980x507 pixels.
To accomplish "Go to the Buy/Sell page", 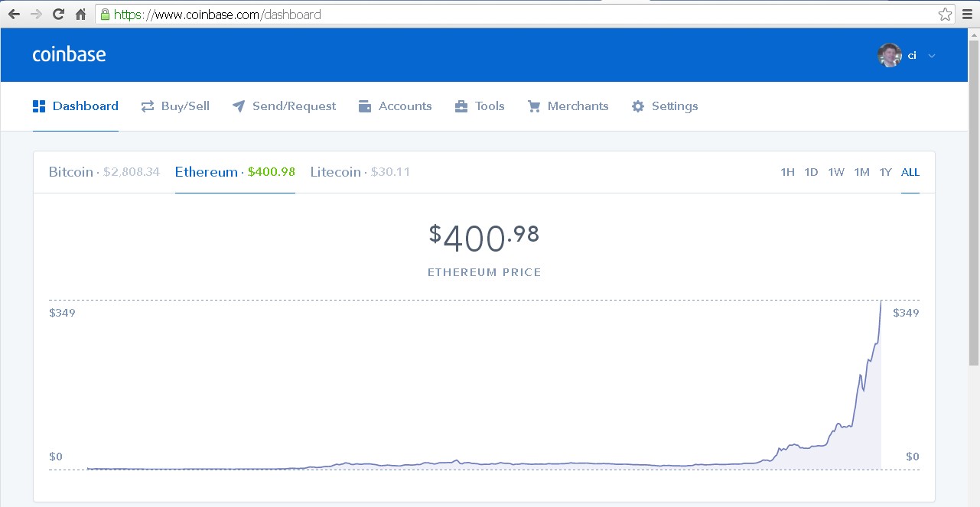I will pos(175,106).
